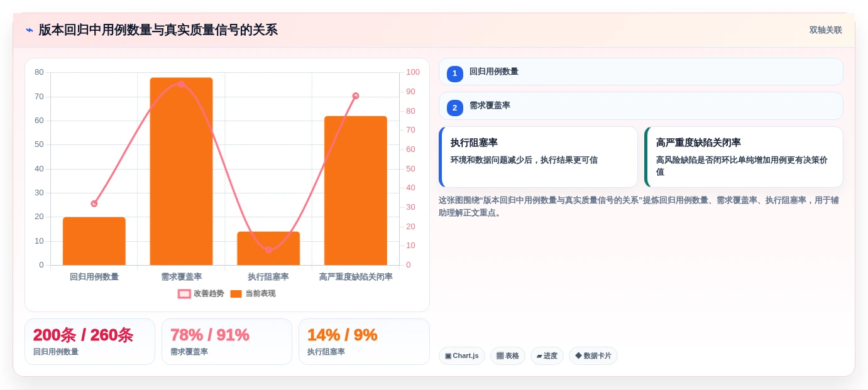Viewport: 868px width, 390px height.
Task: Click the summary paragraph starting 这张图围绕
Action: 639,207
